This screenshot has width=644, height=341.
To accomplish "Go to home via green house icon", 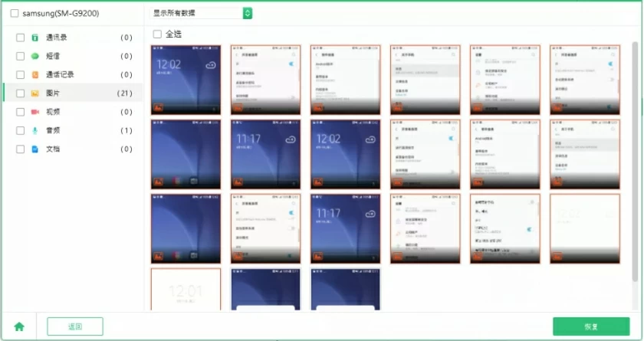I will 19,326.
